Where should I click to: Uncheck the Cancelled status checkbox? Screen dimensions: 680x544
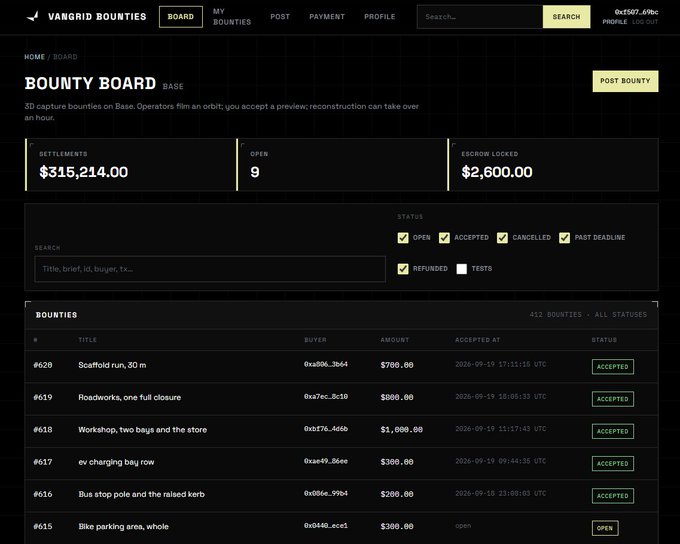(502, 238)
